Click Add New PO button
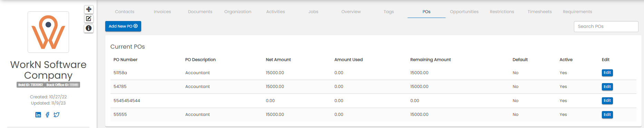The height and width of the screenshot is (128, 644). pyautogui.click(x=123, y=26)
